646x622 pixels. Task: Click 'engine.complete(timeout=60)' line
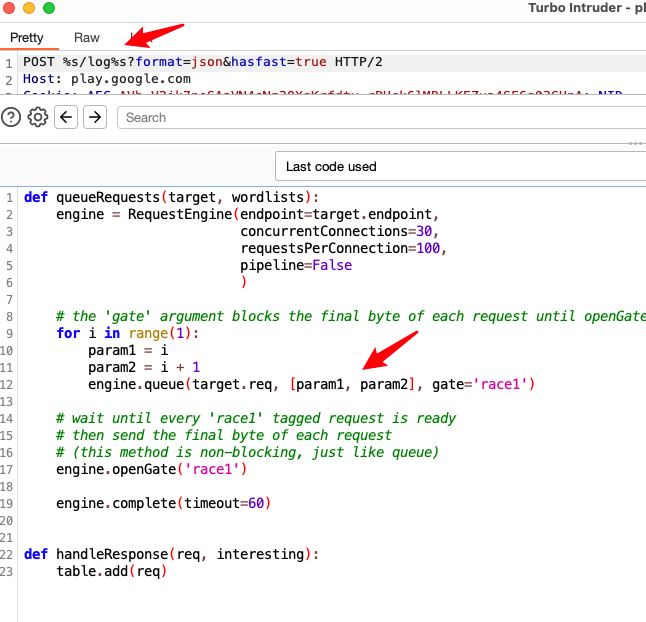click(164, 503)
